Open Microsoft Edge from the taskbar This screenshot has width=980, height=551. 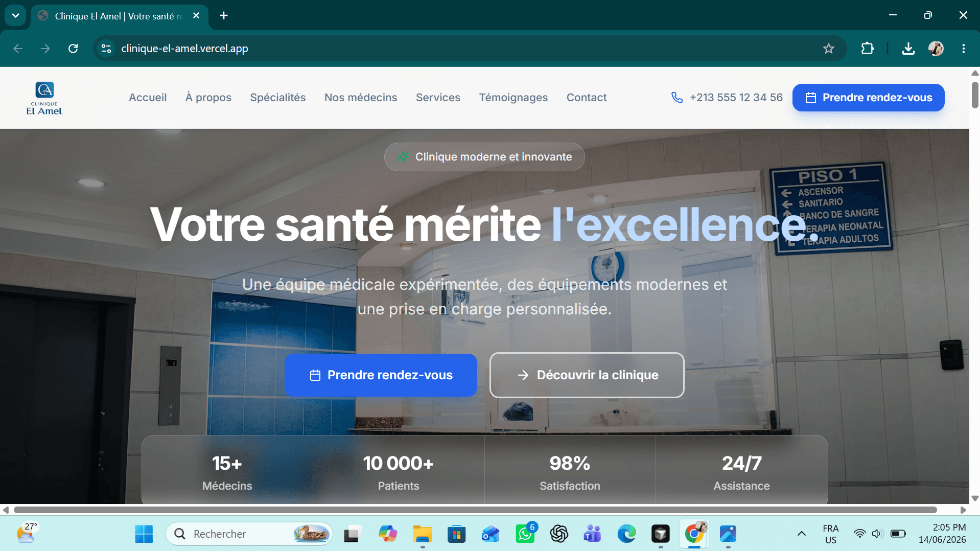point(626,534)
